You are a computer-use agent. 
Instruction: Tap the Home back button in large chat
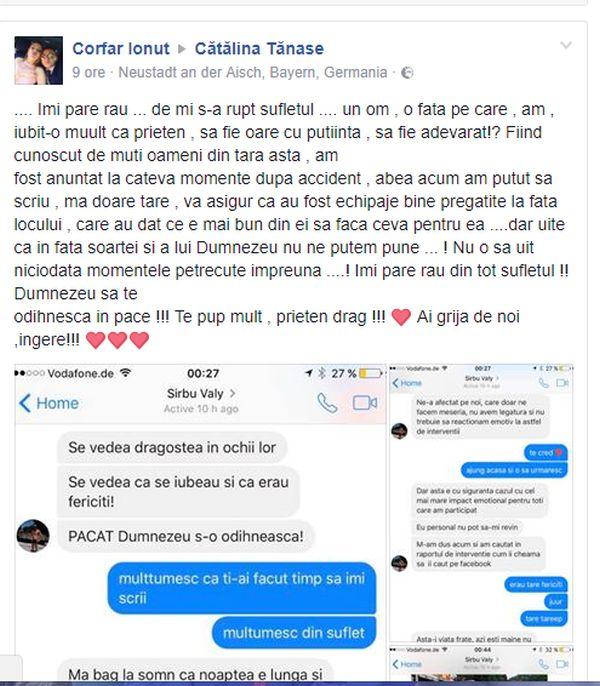pos(49,403)
